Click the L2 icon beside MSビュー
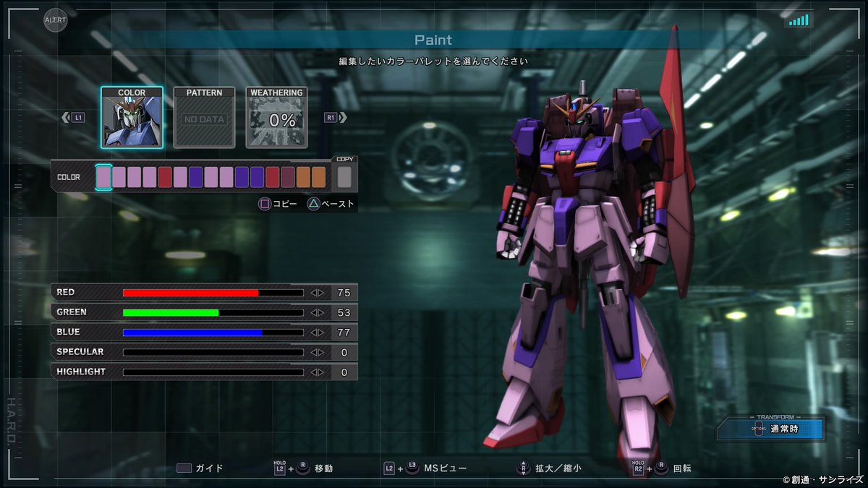This screenshot has height=488, width=868. point(389,468)
